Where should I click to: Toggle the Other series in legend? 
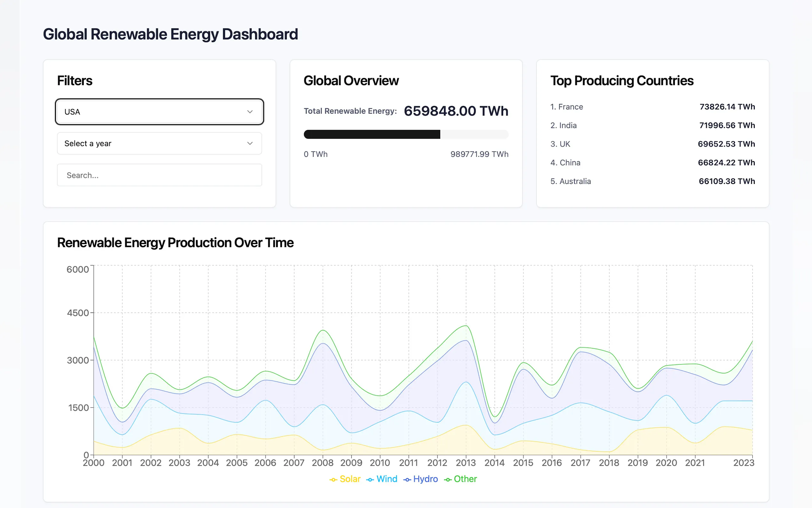(x=465, y=479)
